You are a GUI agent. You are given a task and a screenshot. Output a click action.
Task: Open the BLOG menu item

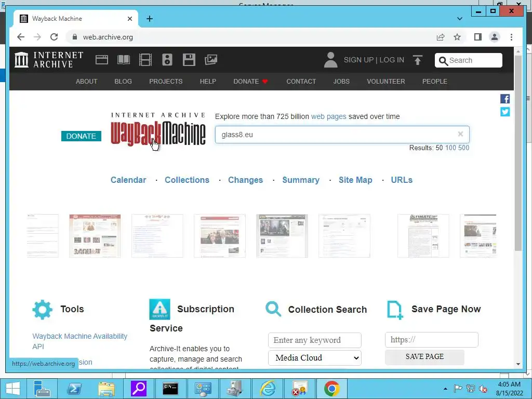coord(123,82)
